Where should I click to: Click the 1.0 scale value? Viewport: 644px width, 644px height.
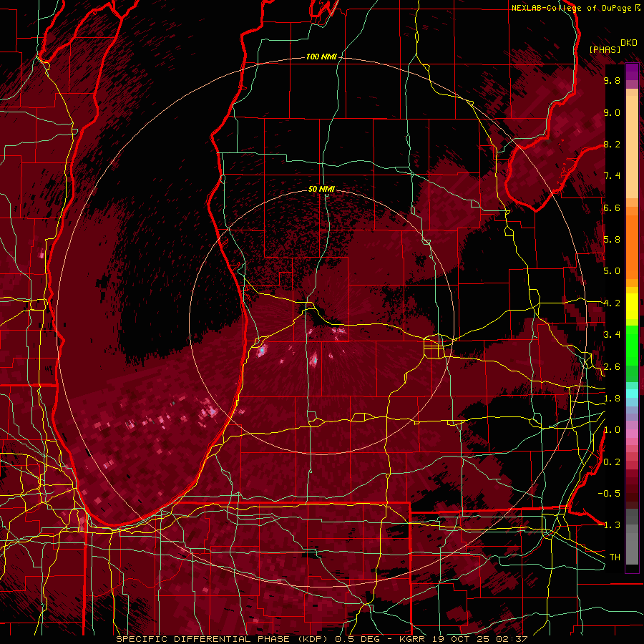[612, 430]
